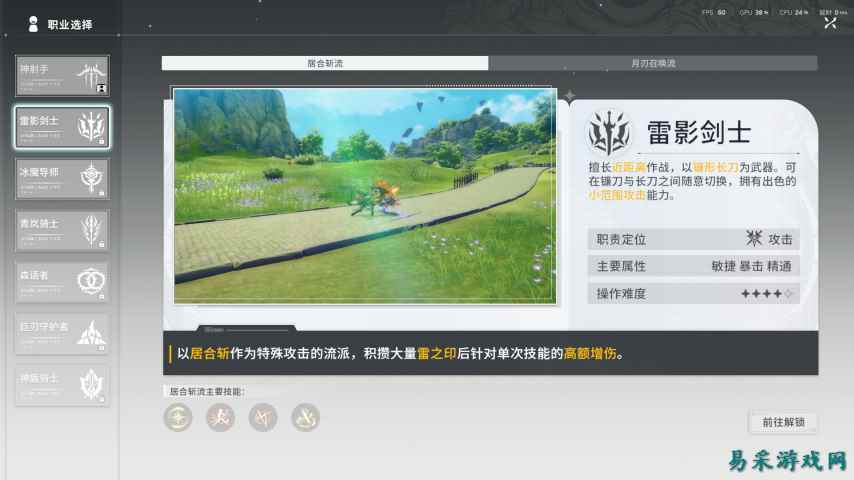This screenshot has width=854, height=480.
Task: Select the 神盾骑士 class card
Action: pyautogui.click(x=62, y=385)
